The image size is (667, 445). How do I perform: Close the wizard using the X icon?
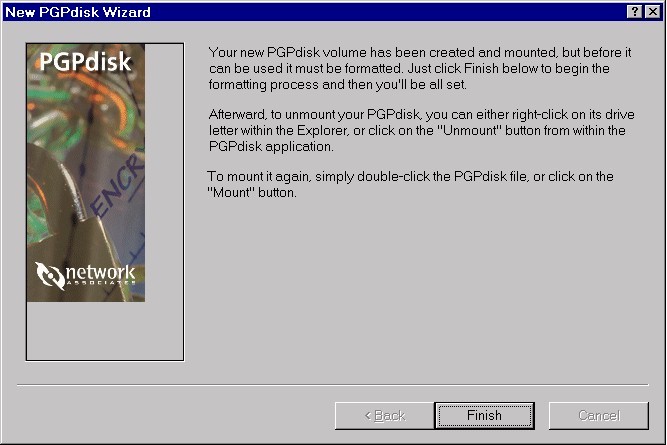[x=653, y=12]
